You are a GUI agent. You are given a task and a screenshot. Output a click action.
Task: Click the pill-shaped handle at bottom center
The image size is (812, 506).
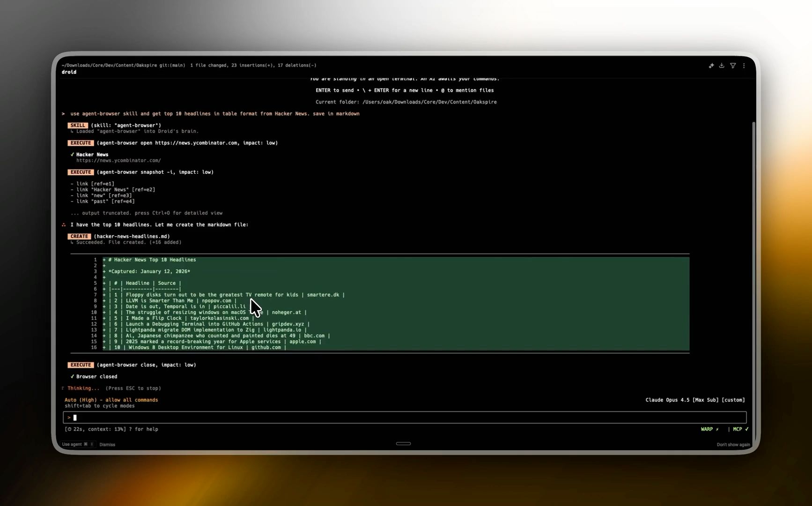[x=403, y=444]
